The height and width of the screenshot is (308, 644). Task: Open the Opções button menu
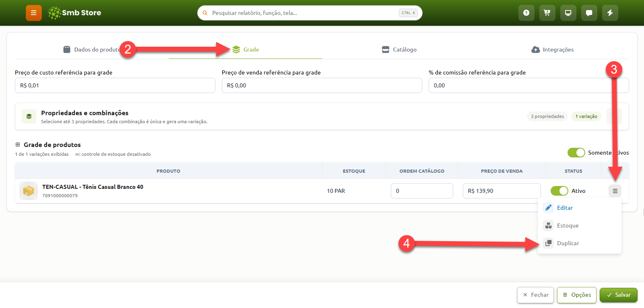(577, 295)
